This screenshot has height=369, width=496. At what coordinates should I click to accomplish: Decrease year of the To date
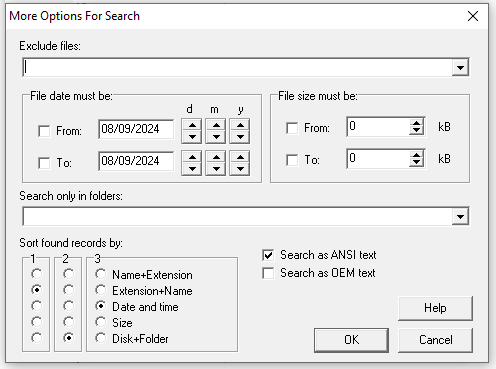tap(240, 169)
